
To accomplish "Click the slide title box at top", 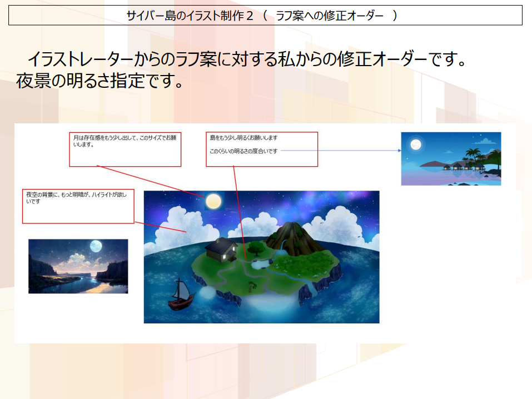I will tap(265, 16).
